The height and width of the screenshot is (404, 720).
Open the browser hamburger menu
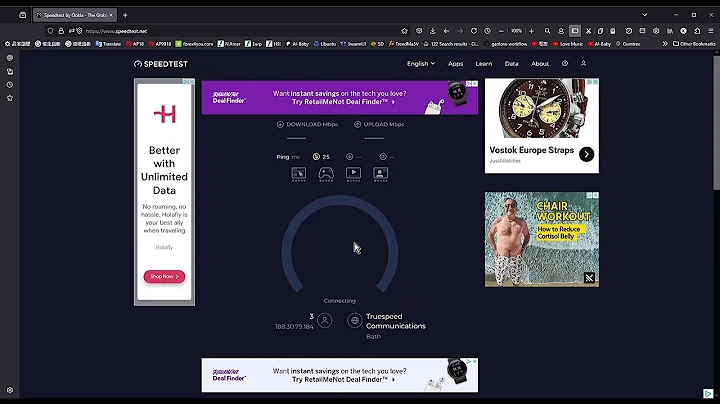[x=710, y=31]
